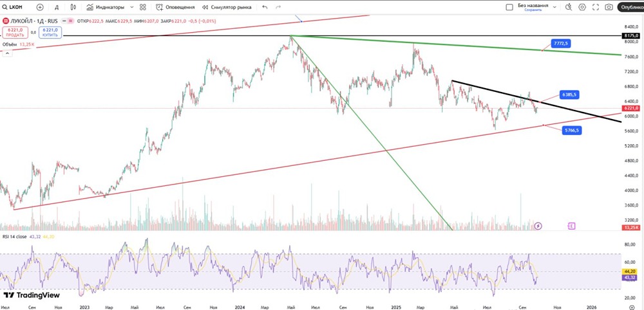The height and width of the screenshot is (310, 644).
Task: Click the purple lightning event icon on timeline
Action: 538,226
